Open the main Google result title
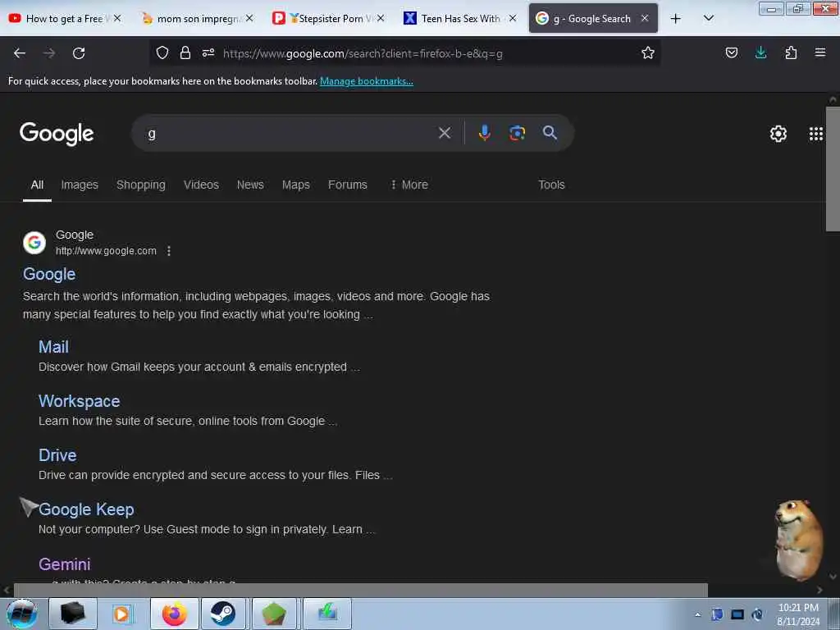The width and height of the screenshot is (840, 630). (49, 274)
